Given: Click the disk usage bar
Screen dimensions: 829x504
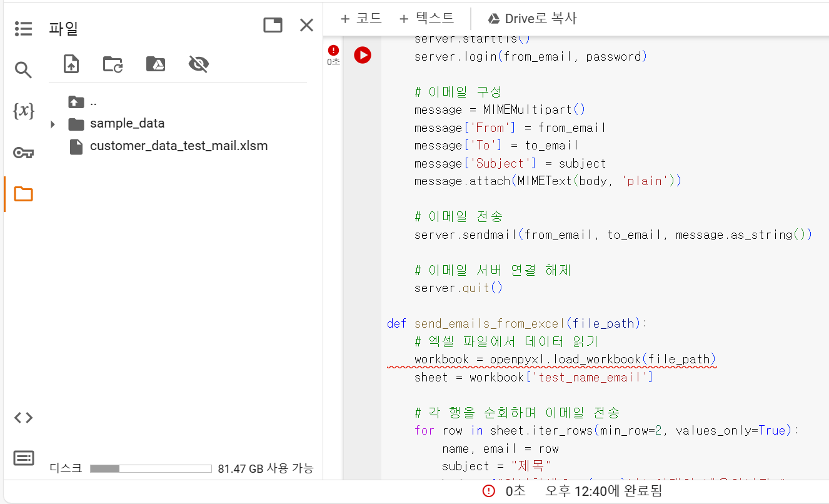Looking at the screenshot, I should [x=151, y=468].
